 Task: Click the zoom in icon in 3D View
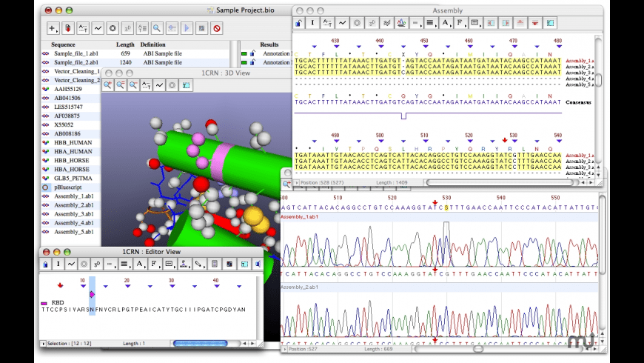click(x=108, y=85)
